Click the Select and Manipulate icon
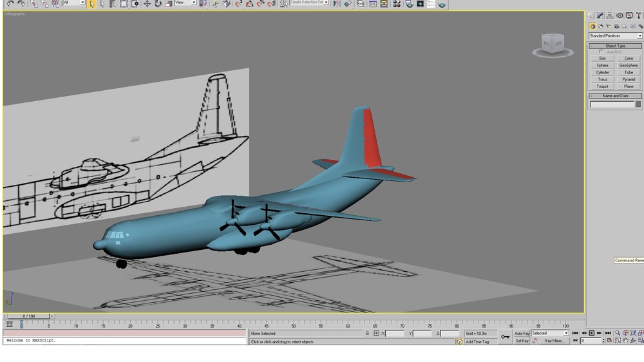The image size is (644, 362). 215,4
